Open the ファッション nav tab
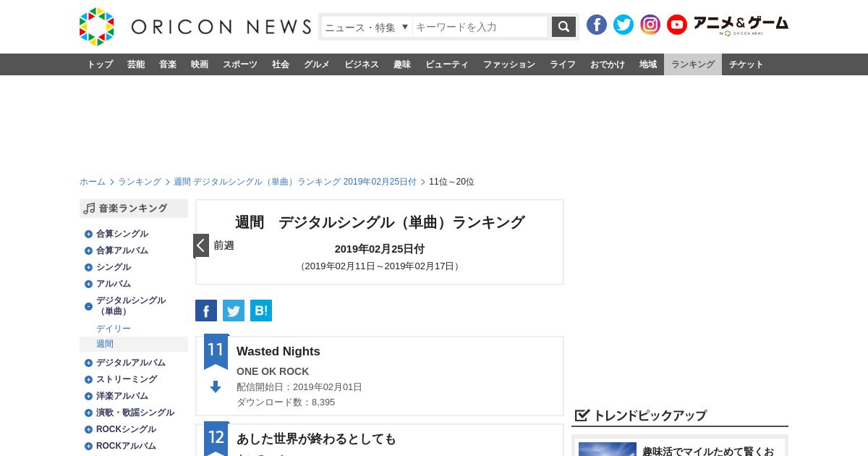Image resolution: width=868 pixels, height=456 pixels. (x=509, y=64)
